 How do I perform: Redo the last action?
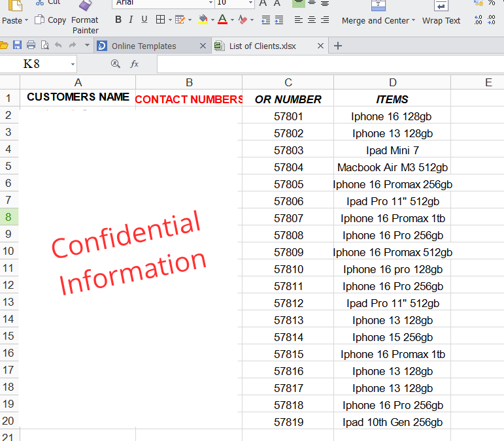point(73,45)
